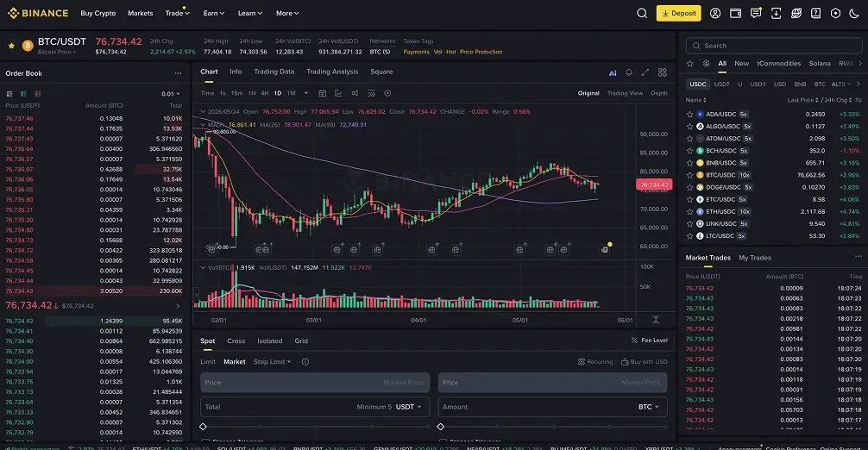Image resolution: width=868 pixels, height=450 pixels.
Task: Open the help center question icon
Action: tap(816, 13)
